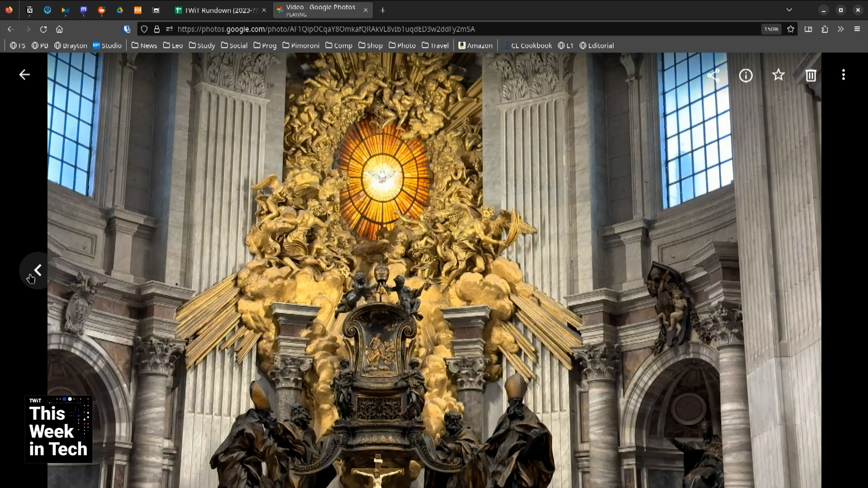Click the 150% zoom level indicator
This screenshot has height=488, width=868.
point(771,29)
